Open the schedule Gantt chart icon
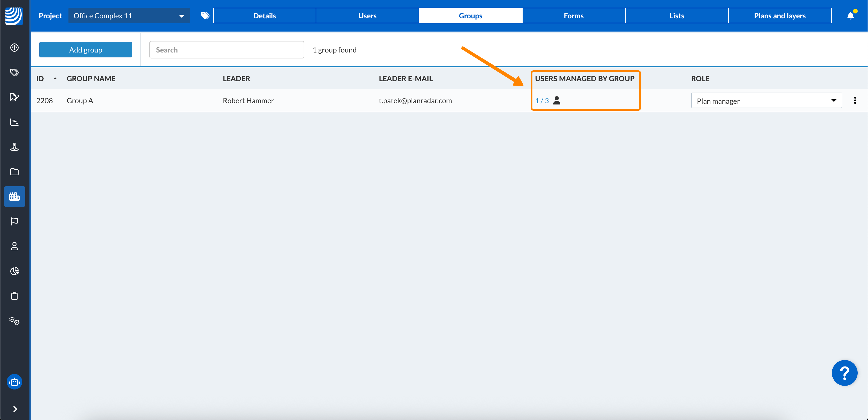 tap(14, 122)
